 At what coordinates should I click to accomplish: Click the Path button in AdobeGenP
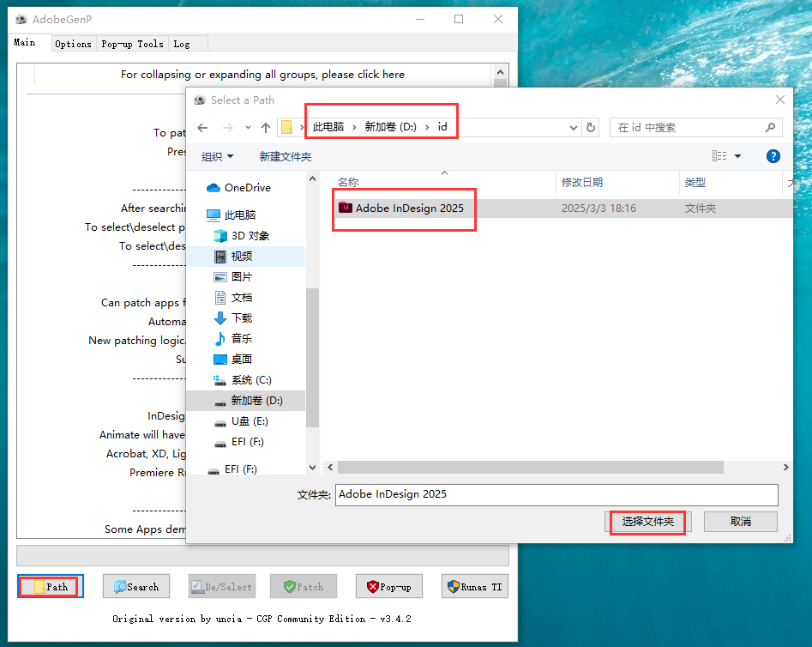point(51,586)
